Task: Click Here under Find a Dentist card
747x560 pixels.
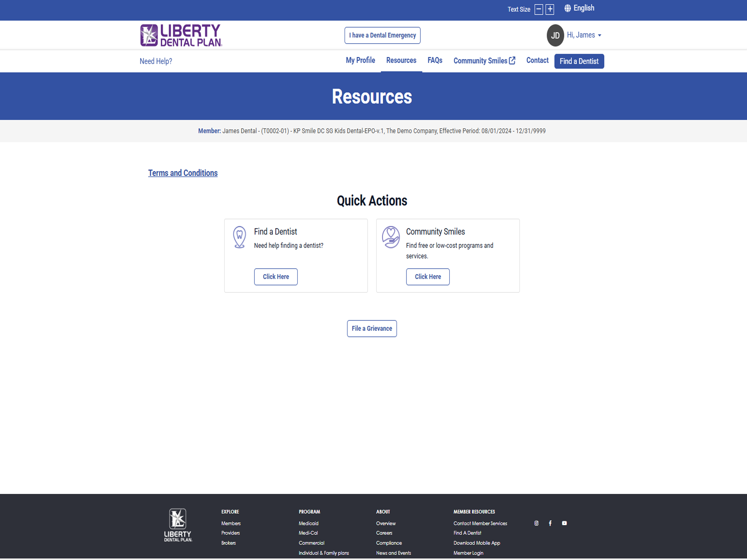Action: [276, 277]
